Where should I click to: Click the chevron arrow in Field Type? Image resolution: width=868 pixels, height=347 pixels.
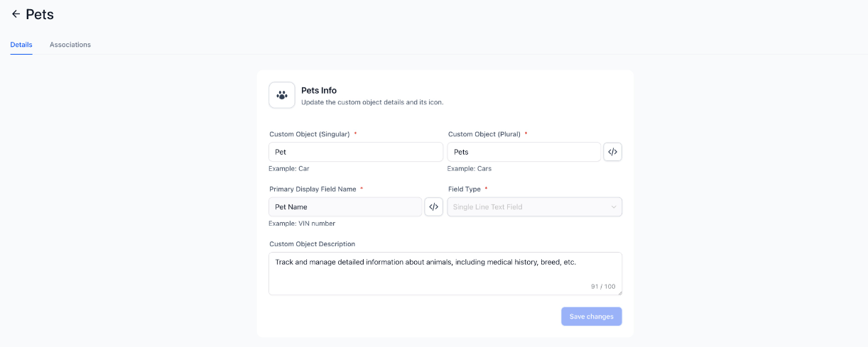pyautogui.click(x=614, y=207)
